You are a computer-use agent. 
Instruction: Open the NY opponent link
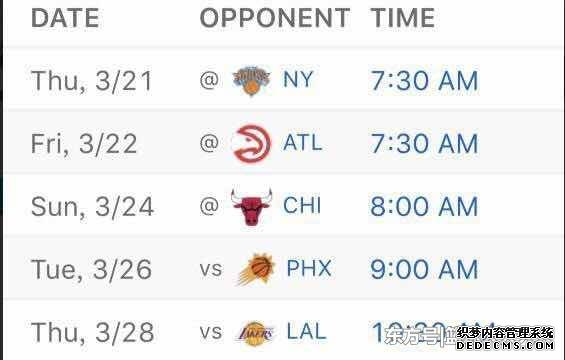[x=298, y=79]
